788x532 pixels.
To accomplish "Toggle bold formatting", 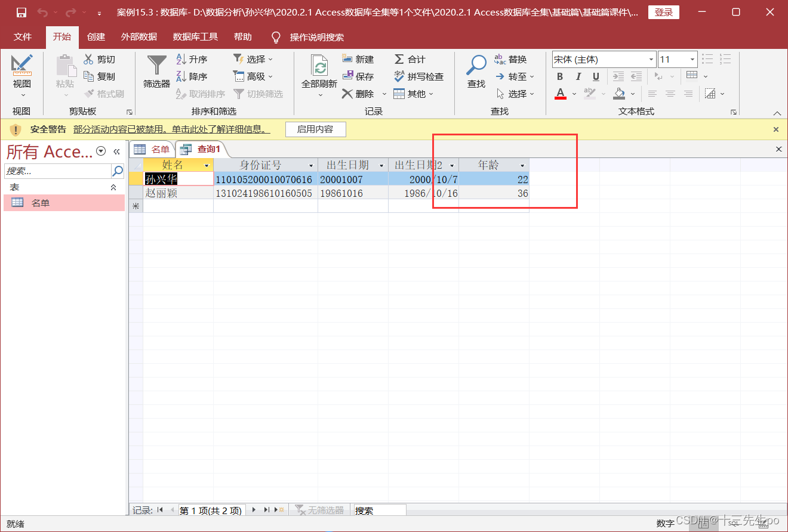I will (x=560, y=76).
